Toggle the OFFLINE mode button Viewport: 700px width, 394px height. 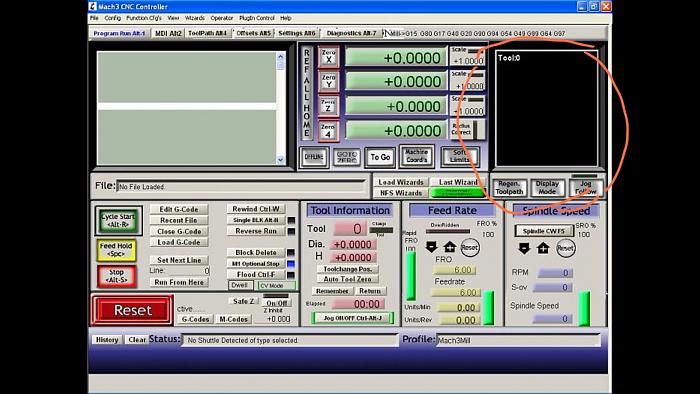tap(314, 157)
